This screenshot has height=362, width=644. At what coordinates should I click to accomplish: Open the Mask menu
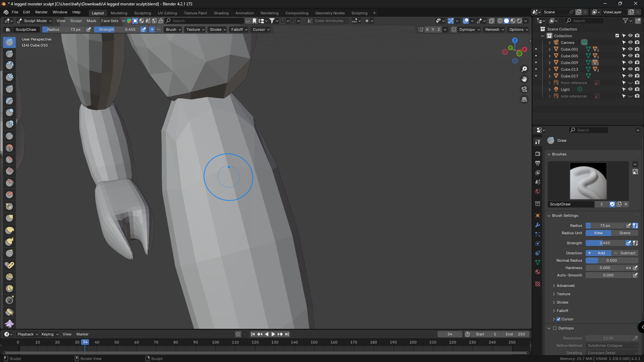point(91,21)
